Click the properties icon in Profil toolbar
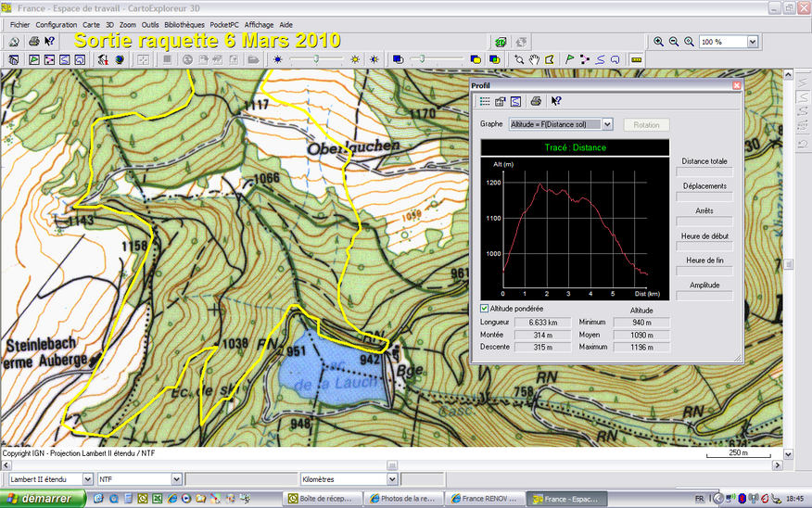This screenshot has height=508, width=812. (x=501, y=101)
